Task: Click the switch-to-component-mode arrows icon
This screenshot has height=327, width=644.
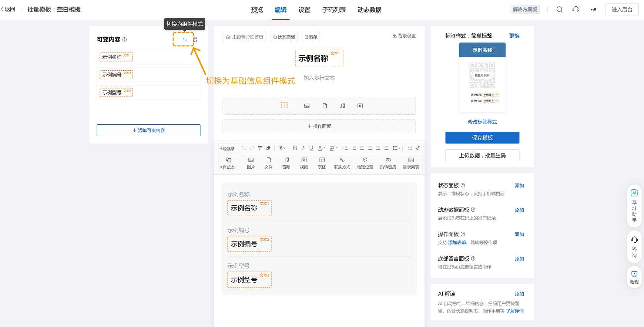Action: pos(185,40)
